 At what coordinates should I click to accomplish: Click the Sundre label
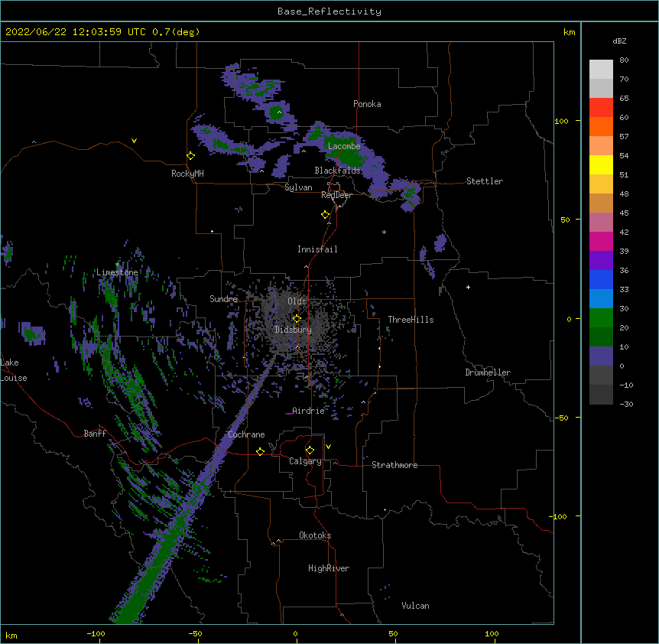(x=223, y=299)
